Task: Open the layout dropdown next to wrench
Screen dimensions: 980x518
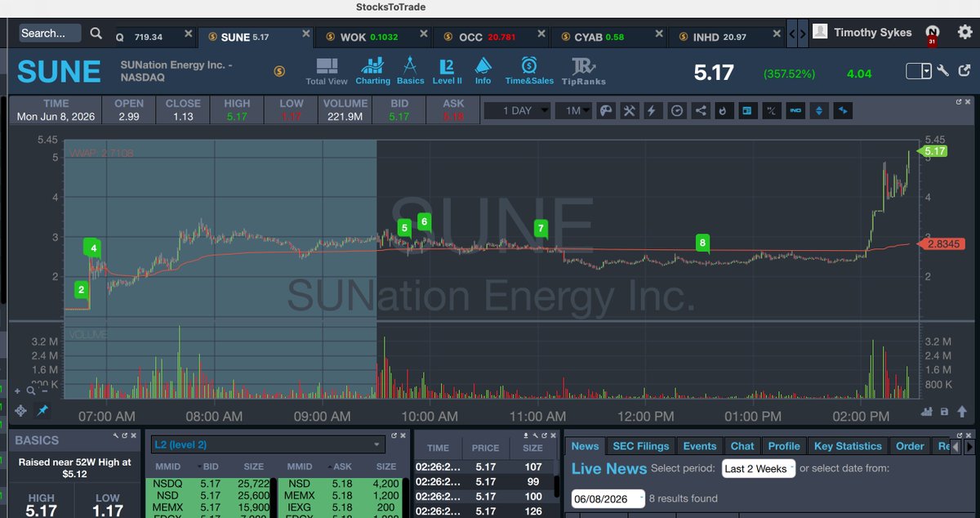Action: click(919, 71)
